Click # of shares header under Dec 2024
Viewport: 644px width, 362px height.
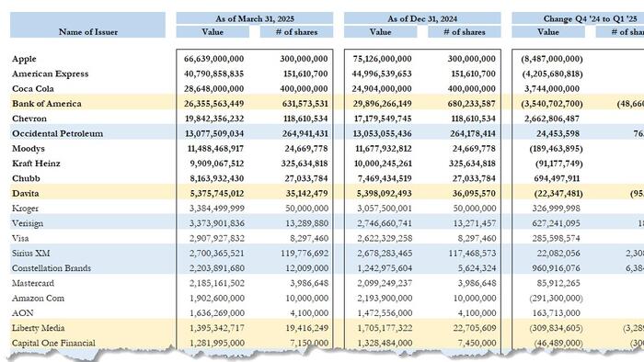(x=464, y=32)
